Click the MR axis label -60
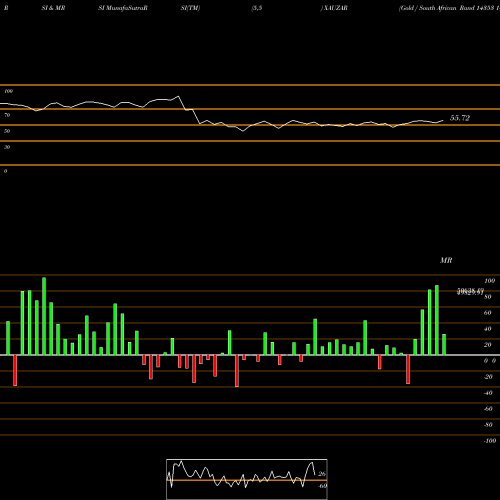Image resolution: width=500 pixels, height=500 pixels. pyautogui.click(x=488, y=409)
